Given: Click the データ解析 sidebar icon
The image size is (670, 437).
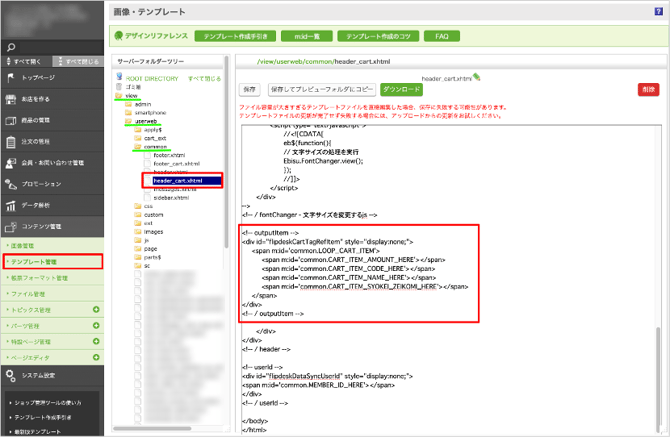Looking at the screenshot, I should (x=12, y=204).
